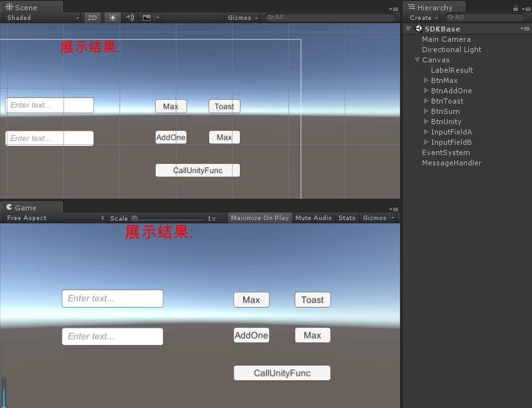532x408 pixels.
Task: Expand the InputFieldB node arrow
Action: (x=426, y=142)
